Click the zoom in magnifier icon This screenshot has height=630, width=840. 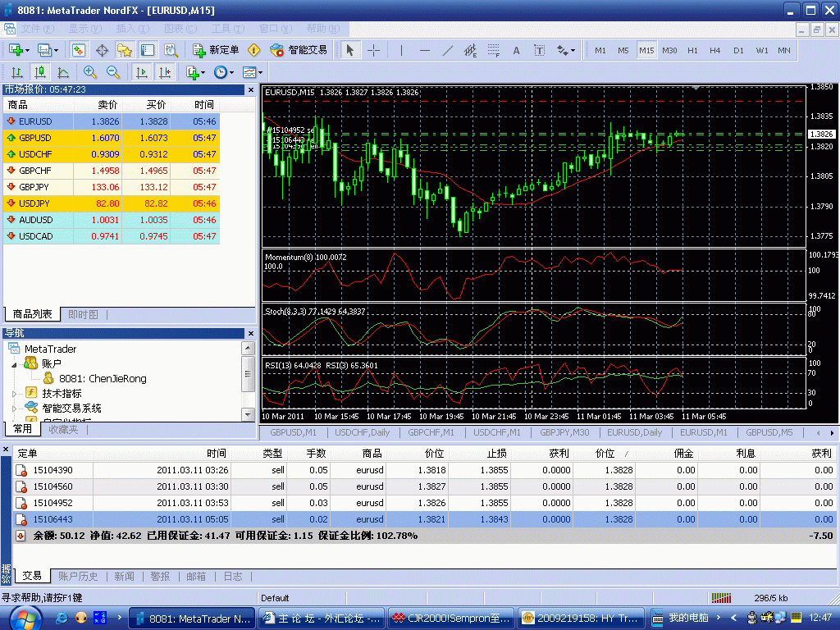point(90,72)
